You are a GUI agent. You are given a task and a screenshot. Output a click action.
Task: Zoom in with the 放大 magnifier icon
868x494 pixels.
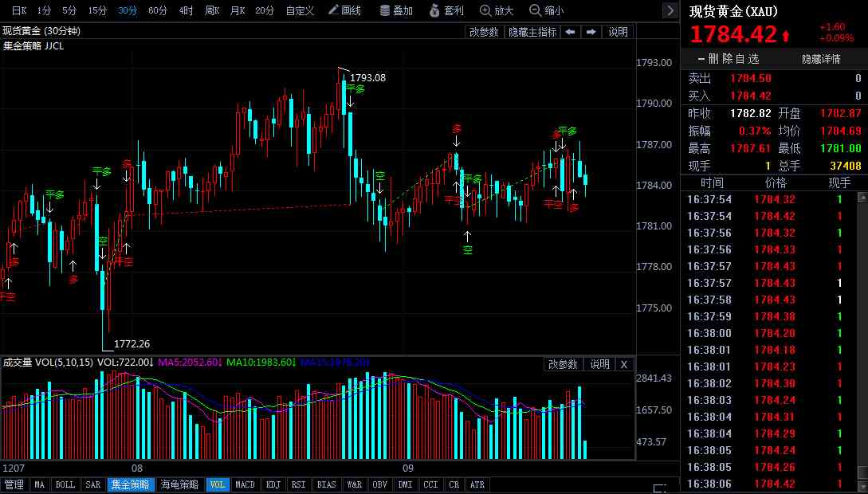496,10
